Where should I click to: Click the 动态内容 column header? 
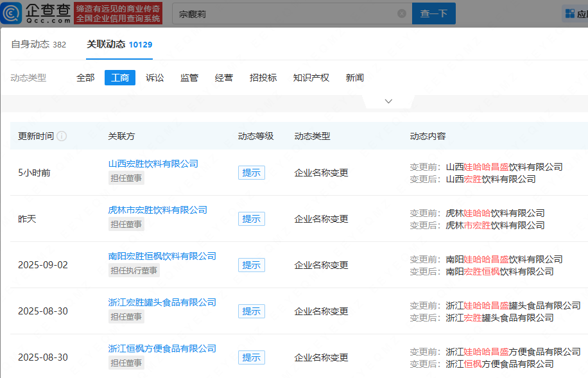tap(428, 136)
